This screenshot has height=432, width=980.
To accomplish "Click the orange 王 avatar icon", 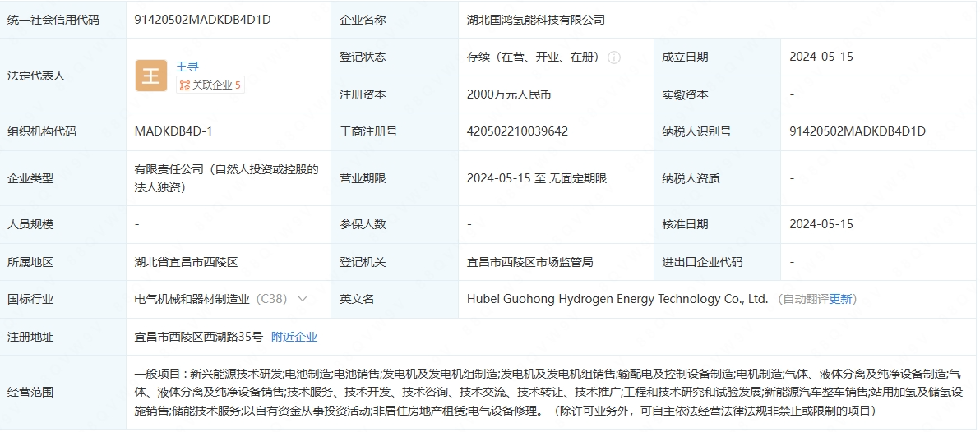I will (151, 76).
